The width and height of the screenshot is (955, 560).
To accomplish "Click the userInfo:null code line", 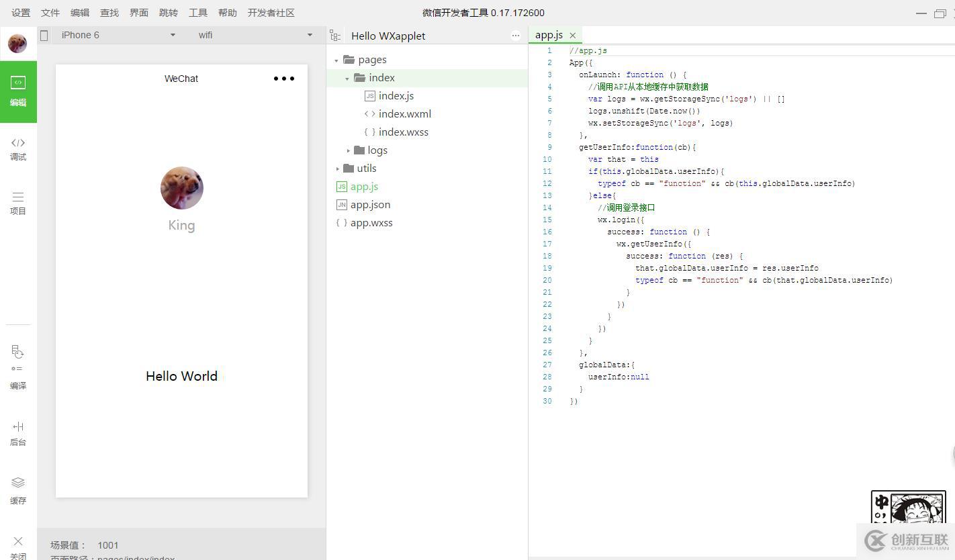I will (x=619, y=377).
